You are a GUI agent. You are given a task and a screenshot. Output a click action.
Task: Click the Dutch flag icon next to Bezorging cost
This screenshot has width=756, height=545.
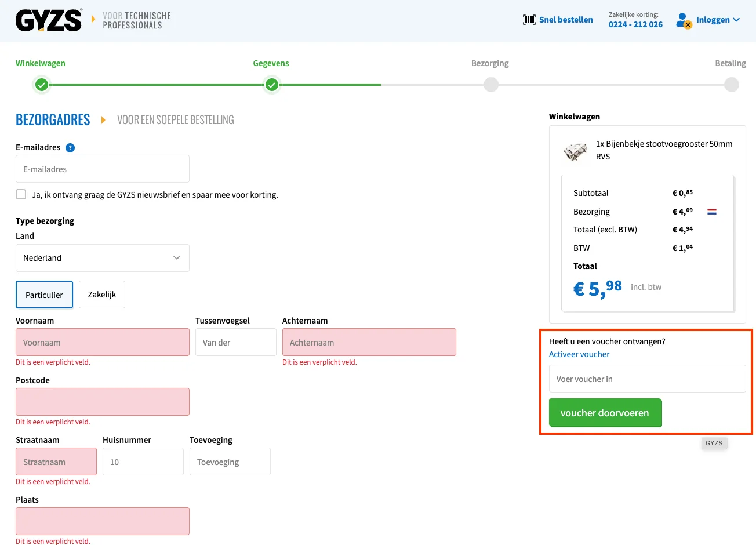[711, 212]
